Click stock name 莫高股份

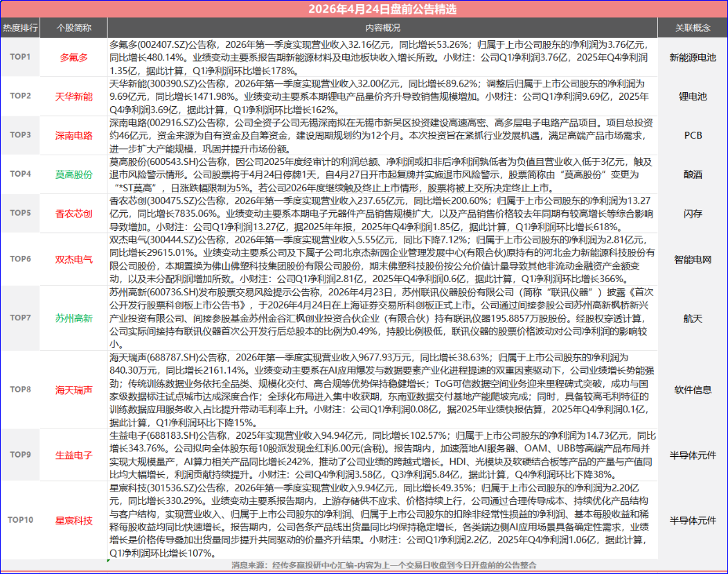point(74,175)
